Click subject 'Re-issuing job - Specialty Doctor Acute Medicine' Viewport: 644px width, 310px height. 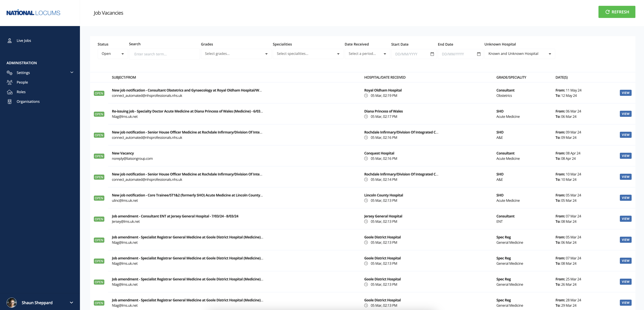coord(187,111)
